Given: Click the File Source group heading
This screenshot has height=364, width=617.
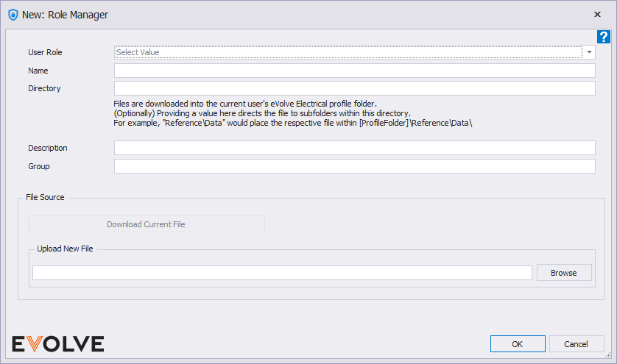Looking at the screenshot, I should coord(45,197).
